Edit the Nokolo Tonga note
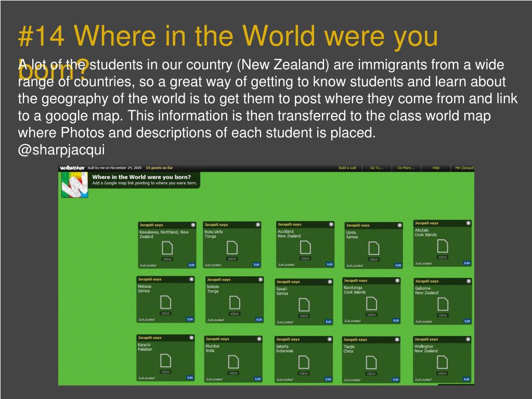The image size is (532, 399). pyautogui.click(x=259, y=319)
